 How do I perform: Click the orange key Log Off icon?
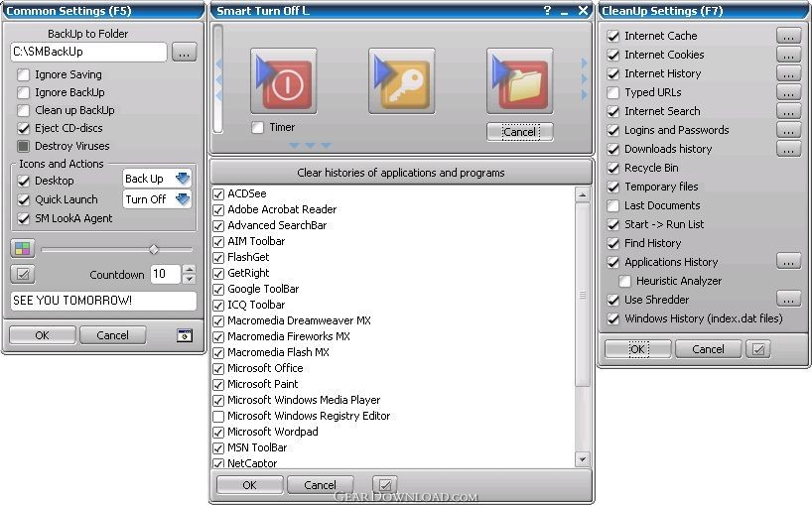pos(402,80)
